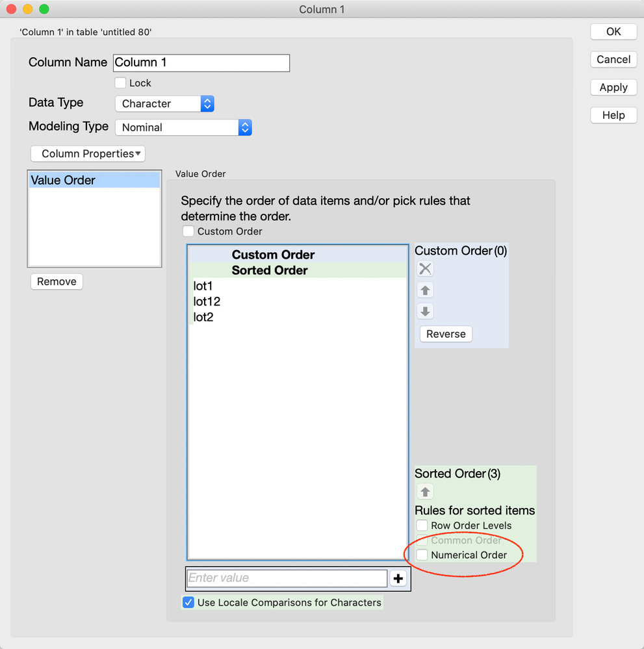Click the move down arrow in Custom Order
This screenshot has height=649, width=644.
[x=425, y=311]
